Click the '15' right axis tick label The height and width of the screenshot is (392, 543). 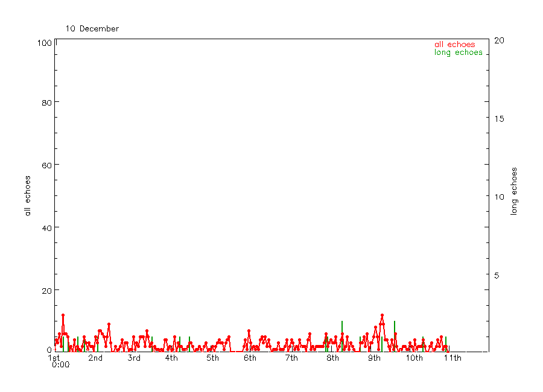pos(499,119)
